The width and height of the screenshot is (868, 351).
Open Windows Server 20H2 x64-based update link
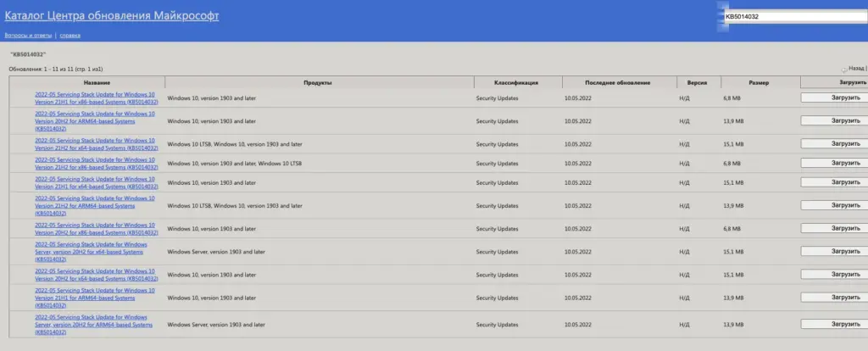point(91,252)
